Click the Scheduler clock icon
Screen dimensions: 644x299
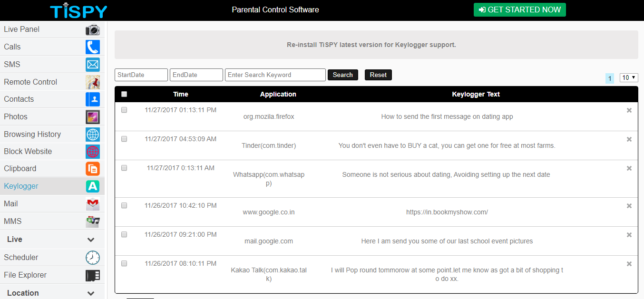93,258
